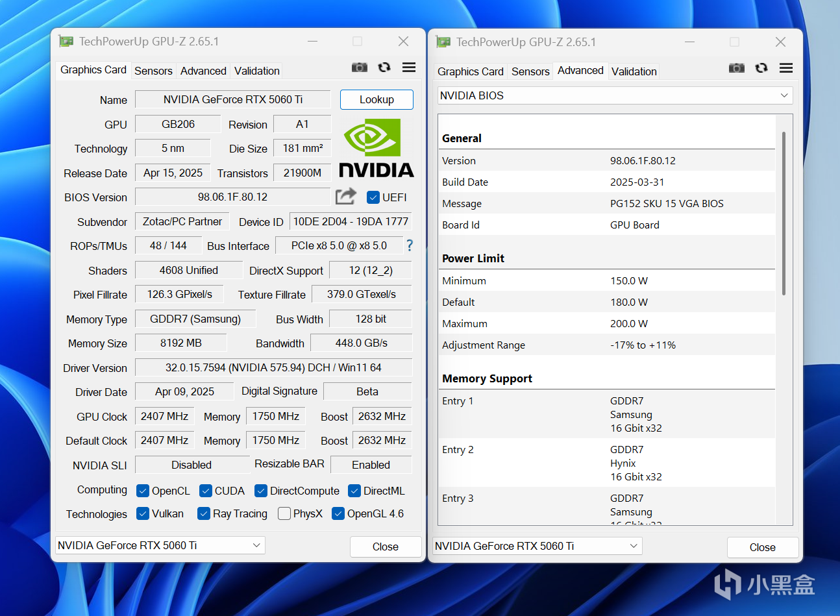Toggle the DirectML checkbox
The height and width of the screenshot is (616, 840).
[x=354, y=491]
